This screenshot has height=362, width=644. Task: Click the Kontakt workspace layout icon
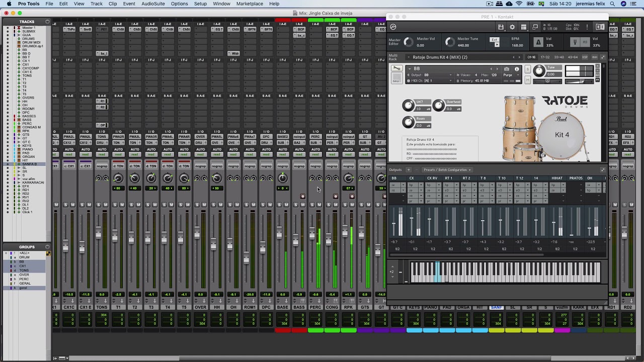[524, 27]
